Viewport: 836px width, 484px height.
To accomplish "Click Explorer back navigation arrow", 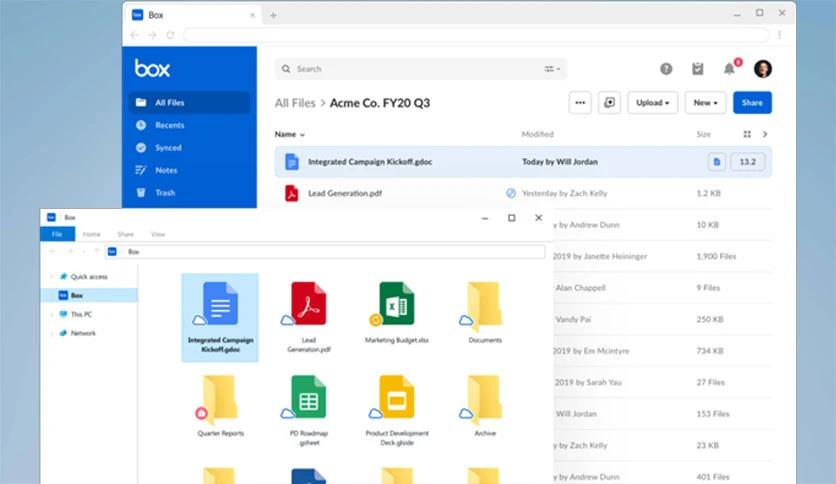I will 52,252.
